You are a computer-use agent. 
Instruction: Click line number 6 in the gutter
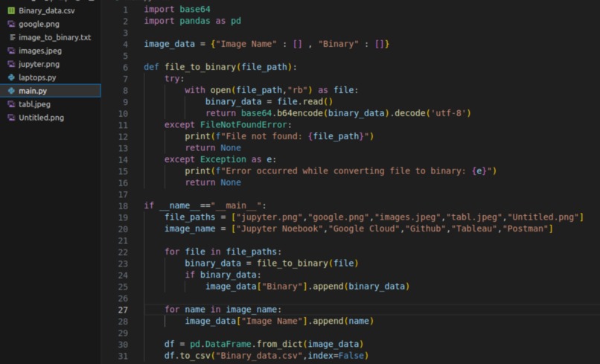pos(126,68)
